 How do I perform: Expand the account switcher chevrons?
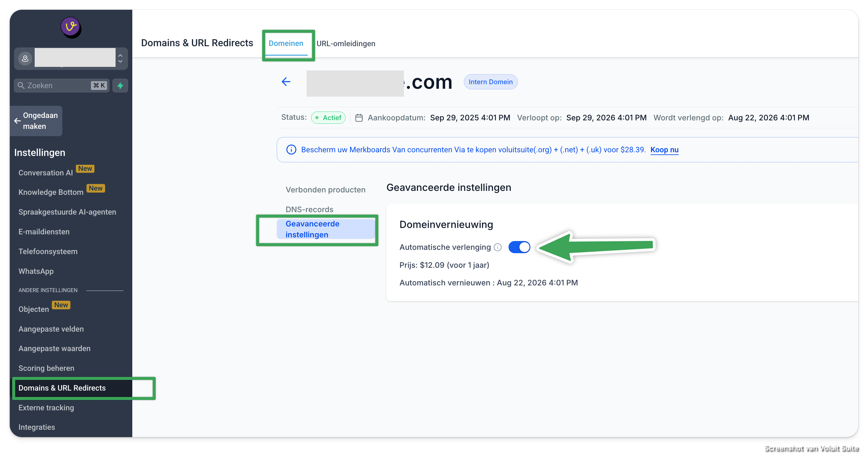[120, 59]
